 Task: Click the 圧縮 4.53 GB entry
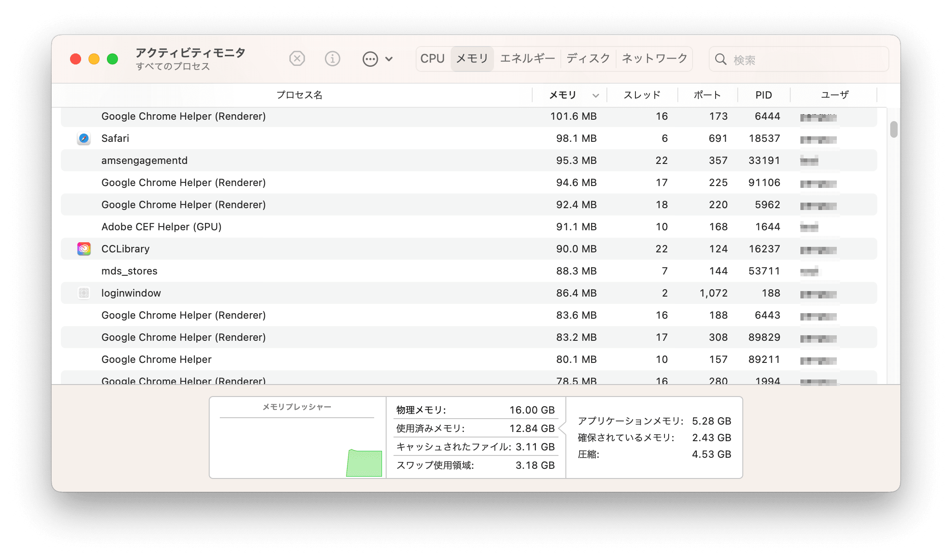pos(654,454)
